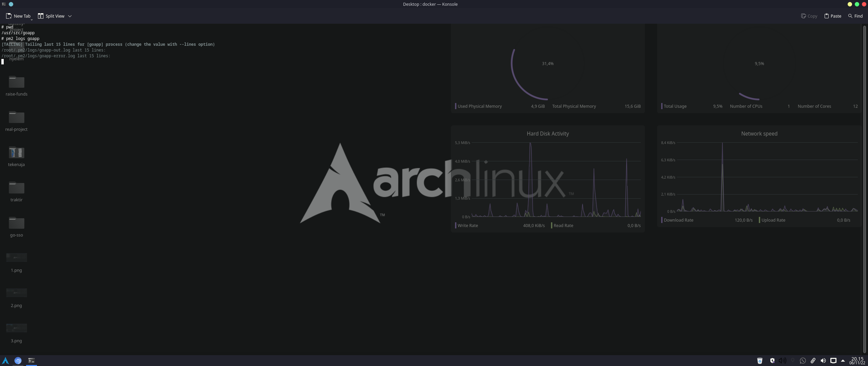Click the goapp-error.log path line

pyautogui.click(x=56, y=56)
